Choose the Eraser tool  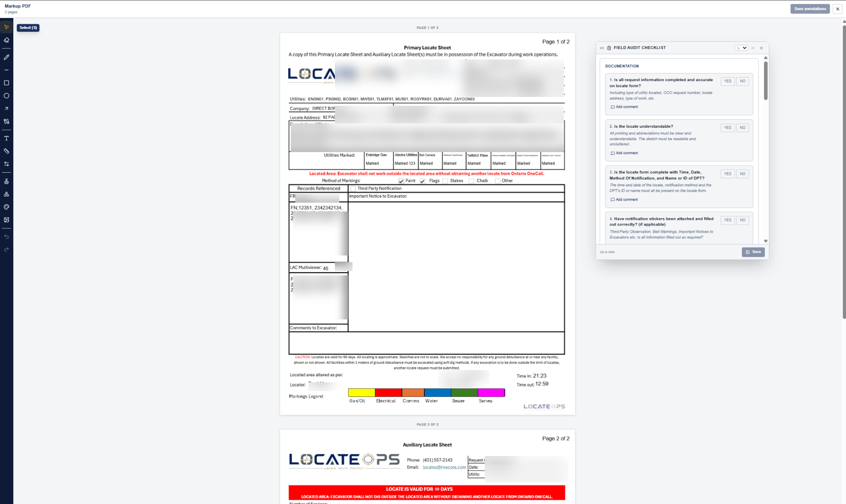coord(6,40)
